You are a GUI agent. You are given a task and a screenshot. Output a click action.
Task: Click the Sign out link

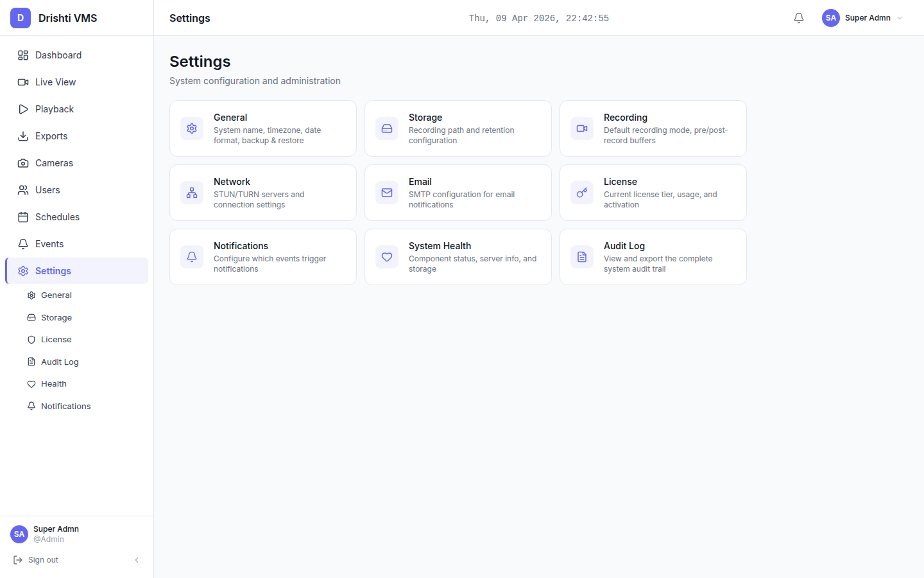pos(41,559)
